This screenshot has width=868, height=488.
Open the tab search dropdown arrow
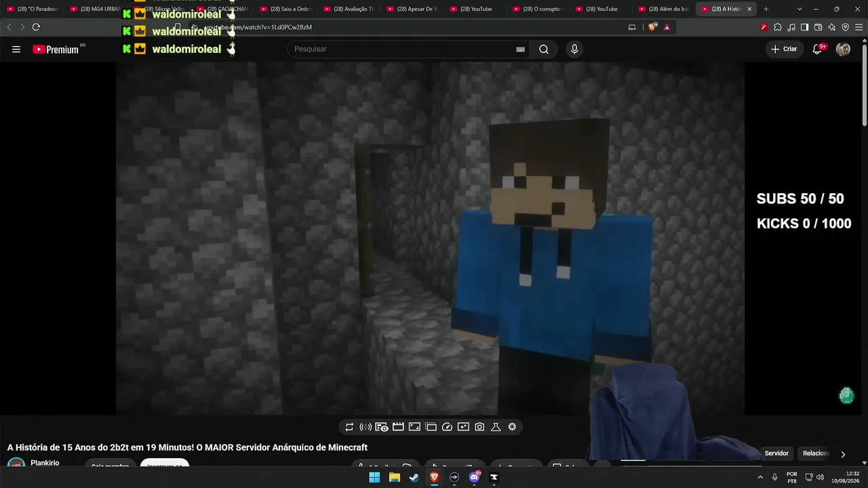pyautogui.click(x=800, y=9)
